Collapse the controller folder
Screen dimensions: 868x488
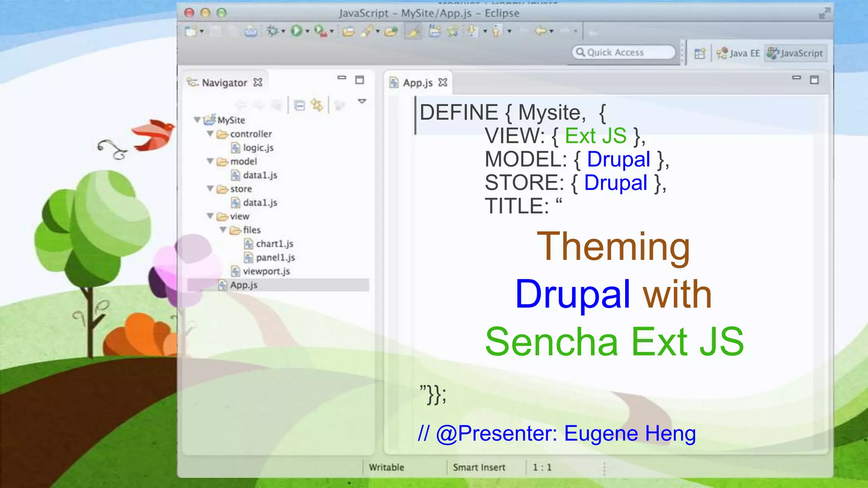(210, 134)
